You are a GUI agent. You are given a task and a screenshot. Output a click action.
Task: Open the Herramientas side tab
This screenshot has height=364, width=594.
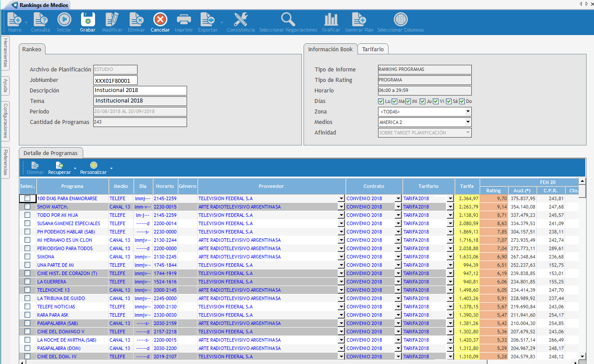tap(5, 53)
